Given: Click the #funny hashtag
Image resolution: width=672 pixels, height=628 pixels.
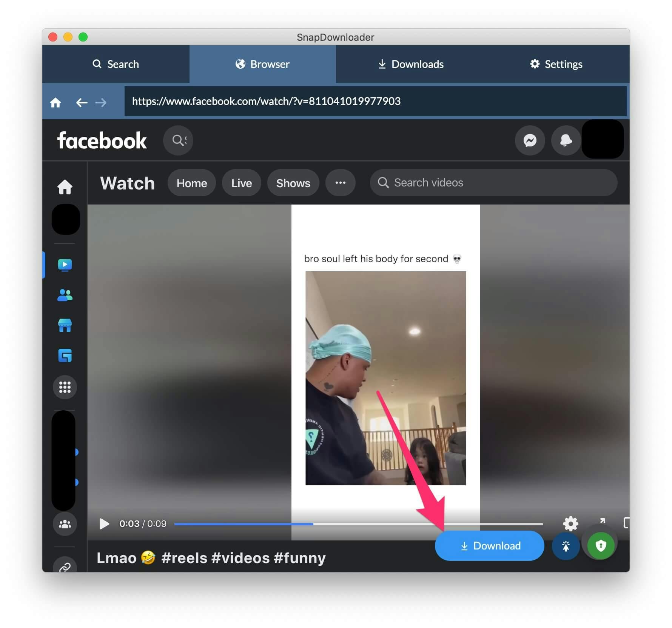Looking at the screenshot, I should pos(300,558).
